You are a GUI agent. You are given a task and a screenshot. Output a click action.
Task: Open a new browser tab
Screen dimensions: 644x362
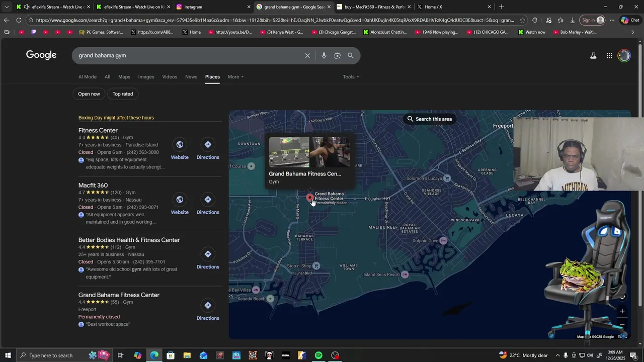coord(501,7)
